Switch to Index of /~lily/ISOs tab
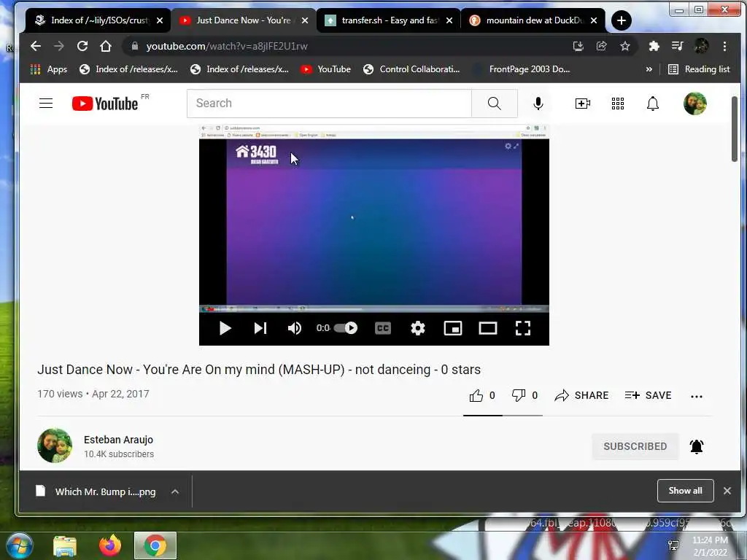The width and height of the screenshot is (747, 560). [x=98, y=20]
